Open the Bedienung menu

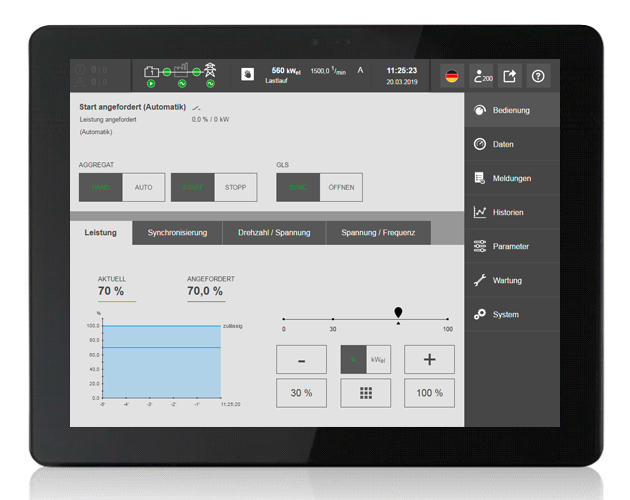pyautogui.click(x=512, y=110)
